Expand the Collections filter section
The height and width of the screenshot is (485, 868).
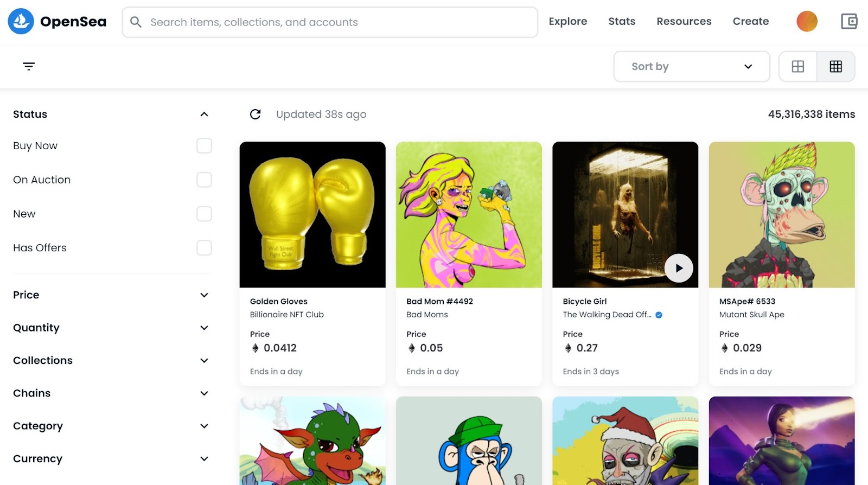111,360
